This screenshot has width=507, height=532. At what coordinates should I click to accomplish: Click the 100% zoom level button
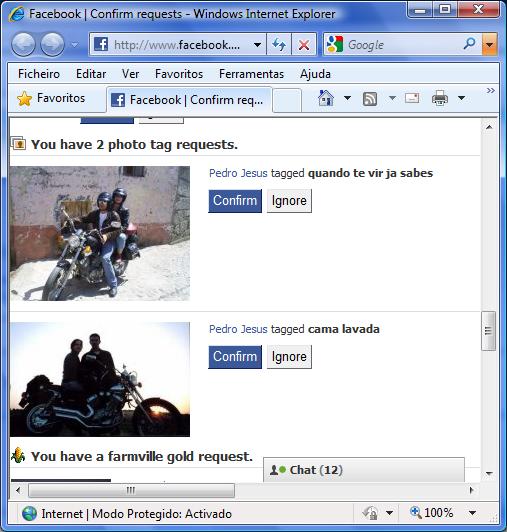coord(432,513)
